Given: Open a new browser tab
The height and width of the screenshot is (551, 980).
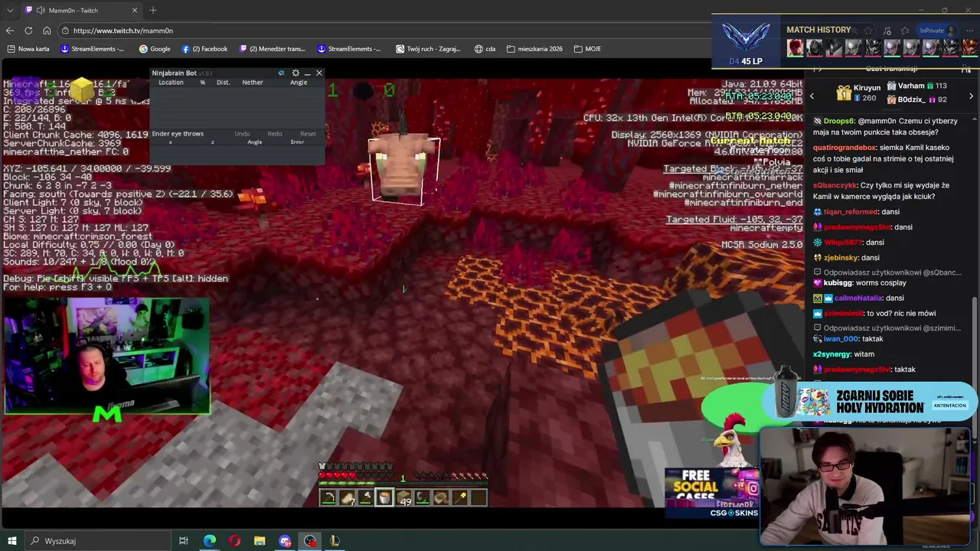Looking at the screenshot, I should [153, 11].
